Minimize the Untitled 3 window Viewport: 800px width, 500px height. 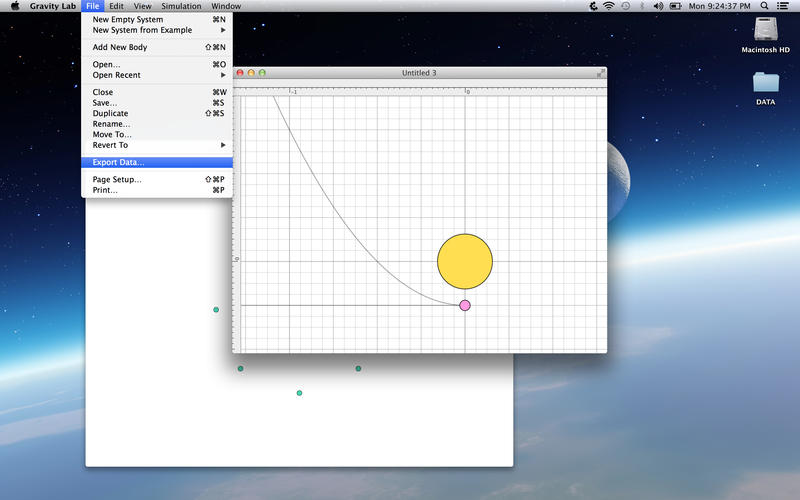pyautogui.click(x=251, y=73)
